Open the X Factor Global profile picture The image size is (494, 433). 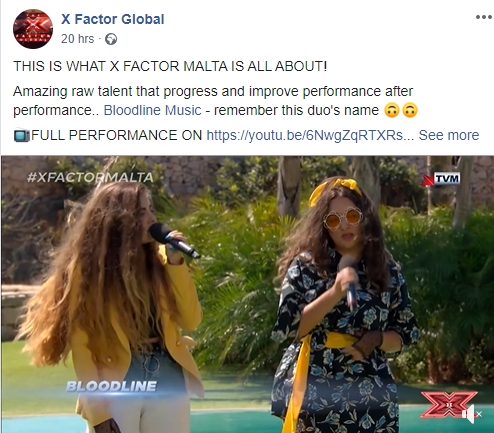(33, 29)
